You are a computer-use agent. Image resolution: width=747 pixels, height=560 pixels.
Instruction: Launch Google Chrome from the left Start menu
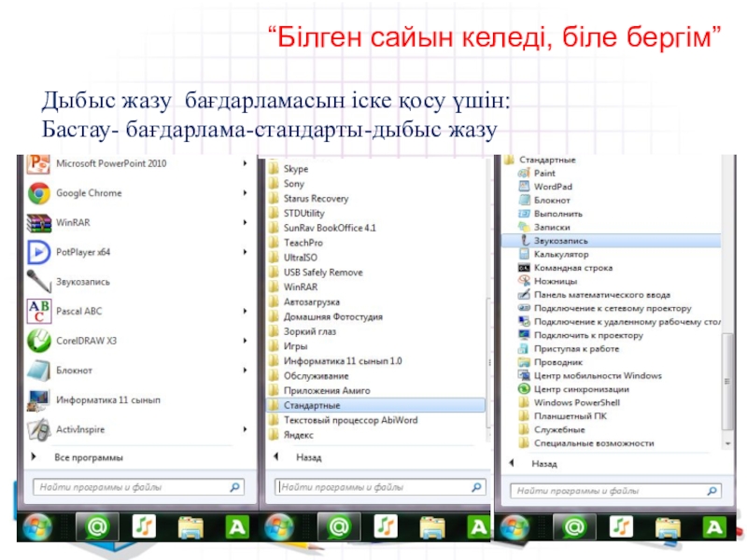(x=89, y=193)
